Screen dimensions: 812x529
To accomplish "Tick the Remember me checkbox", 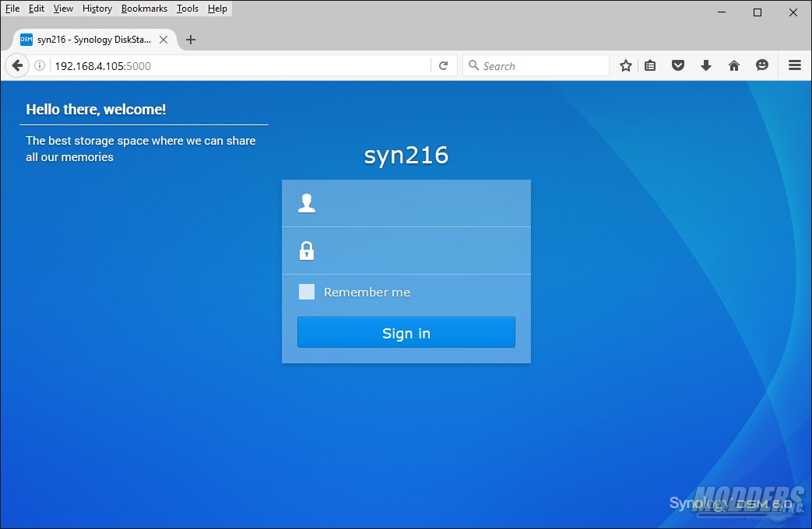I will pyautogui.click(x=307, y=292).
